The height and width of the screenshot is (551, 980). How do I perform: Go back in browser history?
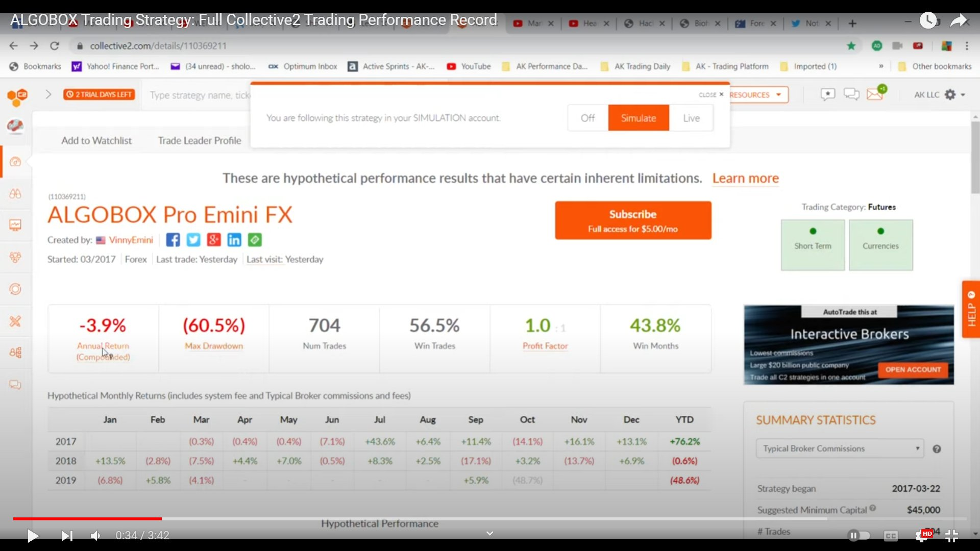tap(14, 46)
